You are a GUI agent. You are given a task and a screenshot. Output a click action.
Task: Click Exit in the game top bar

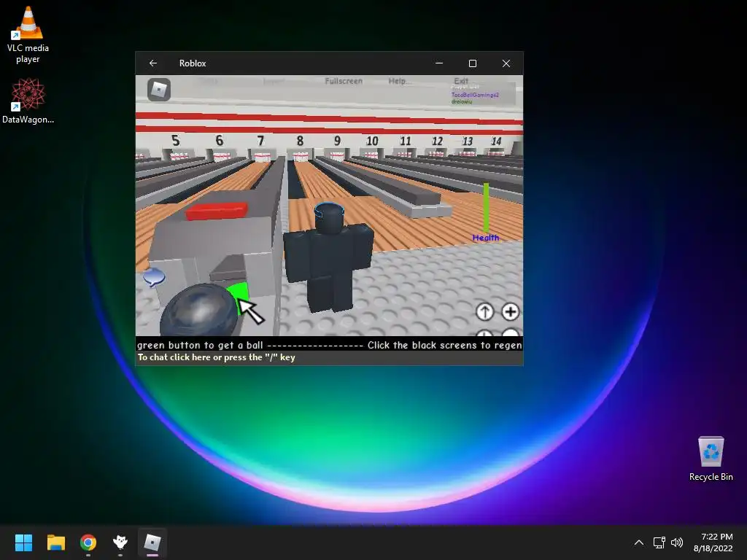461,80
